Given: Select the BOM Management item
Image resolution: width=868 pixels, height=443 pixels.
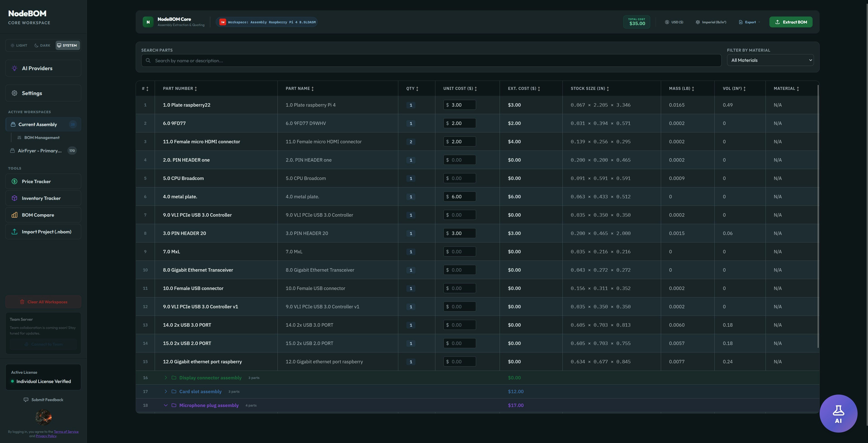Looking at the screenshot, I should pos(41,138).
